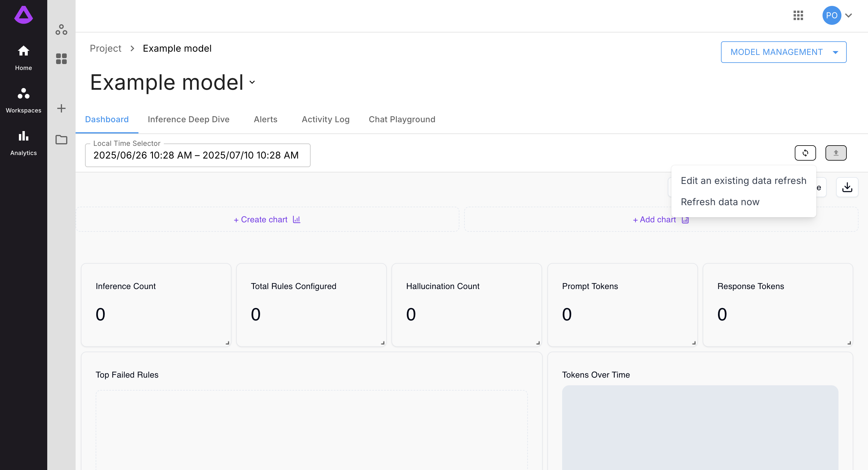
Task: Click Inference Count label
Action: click(126, 286)
